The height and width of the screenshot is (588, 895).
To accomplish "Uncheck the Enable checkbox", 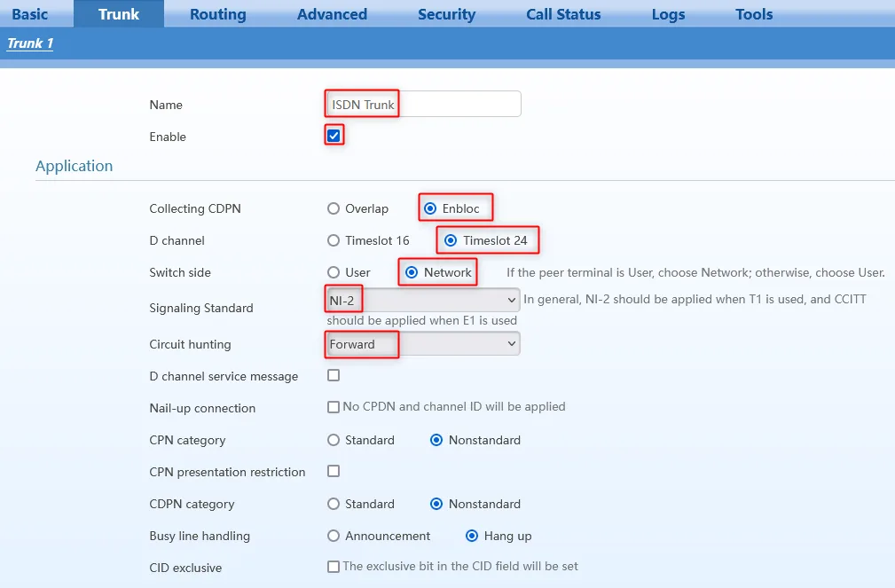I will pyautogui.click(x=334, y=136).
